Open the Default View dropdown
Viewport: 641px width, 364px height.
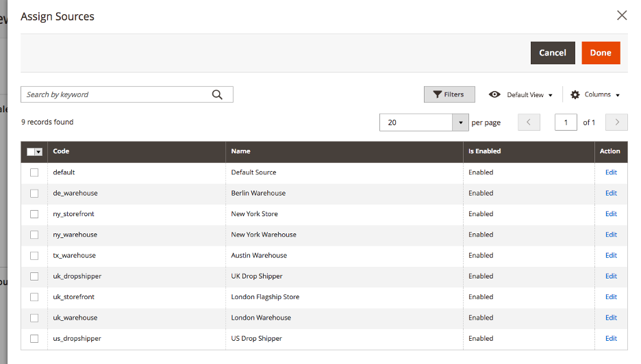(530, 95)
